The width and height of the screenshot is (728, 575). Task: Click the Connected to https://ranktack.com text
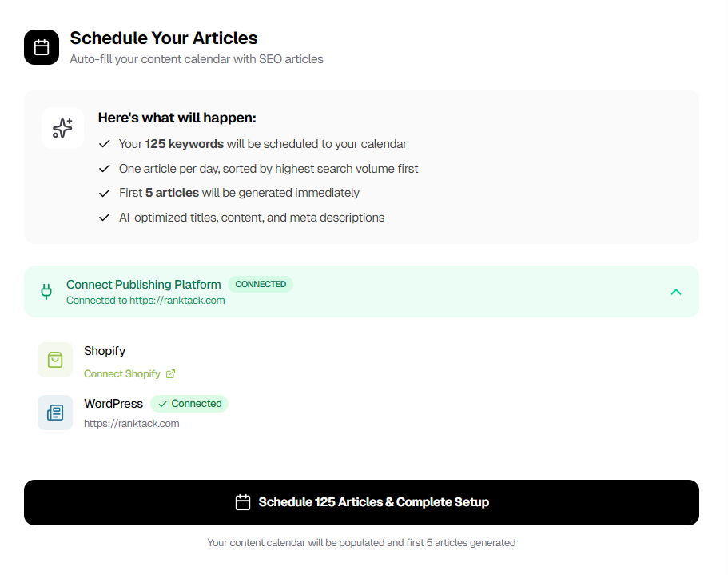pos(145,301)
